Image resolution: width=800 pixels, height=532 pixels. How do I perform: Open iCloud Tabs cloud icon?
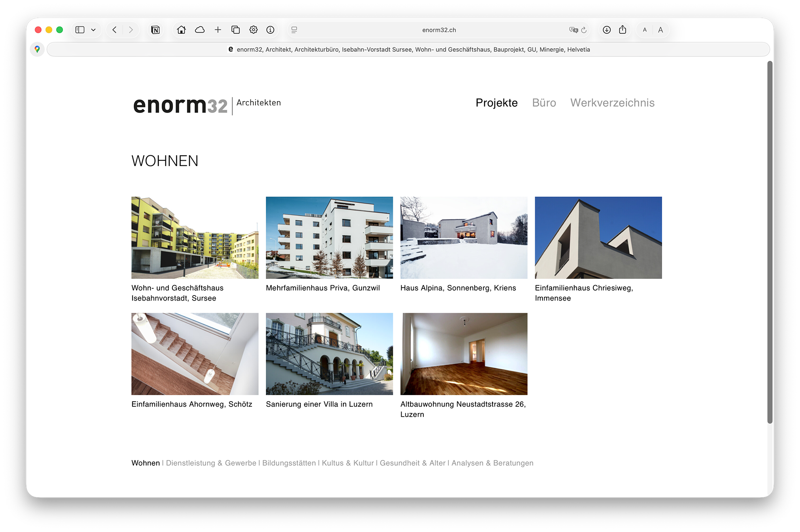pyautogui.click(x=200, y=30)
